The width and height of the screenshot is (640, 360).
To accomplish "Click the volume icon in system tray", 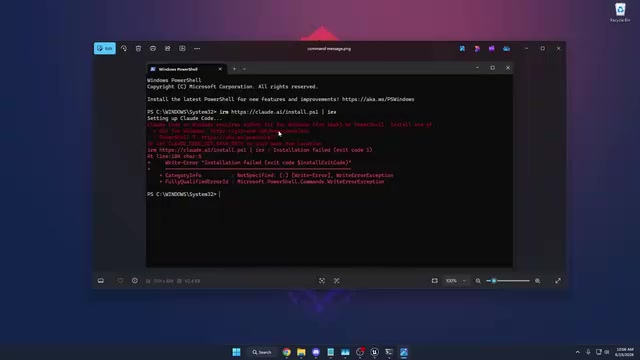I will (x=607, y=352).
